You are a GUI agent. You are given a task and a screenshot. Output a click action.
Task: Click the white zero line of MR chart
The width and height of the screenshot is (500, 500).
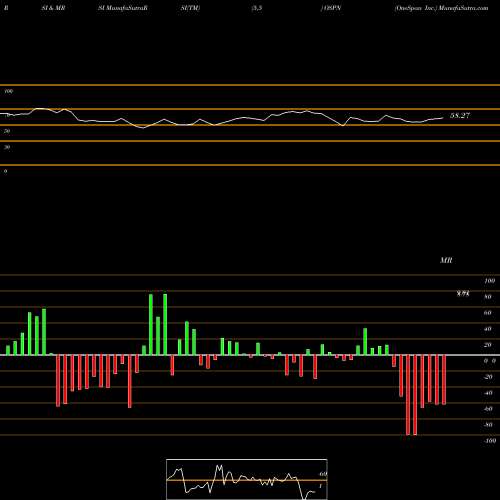coord(250,355)
